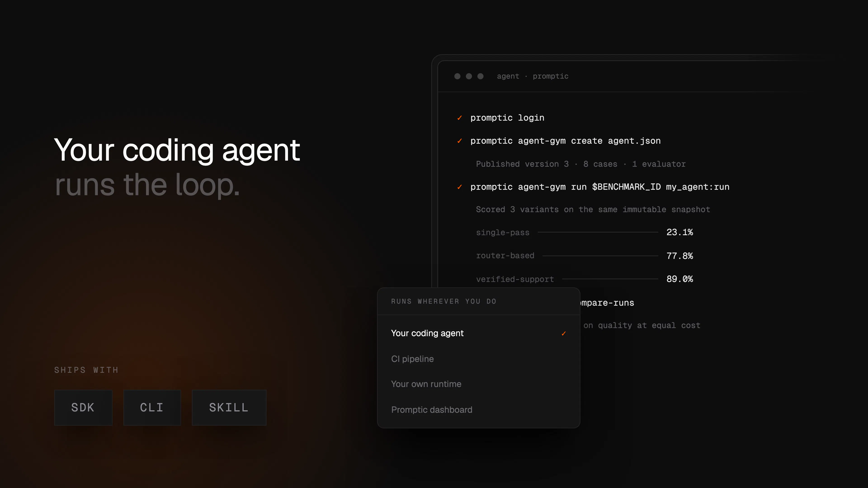Choose the CI pipeline option
Image resolution: width=868 pixels, height=488 pixels.
tap(479, 359)
